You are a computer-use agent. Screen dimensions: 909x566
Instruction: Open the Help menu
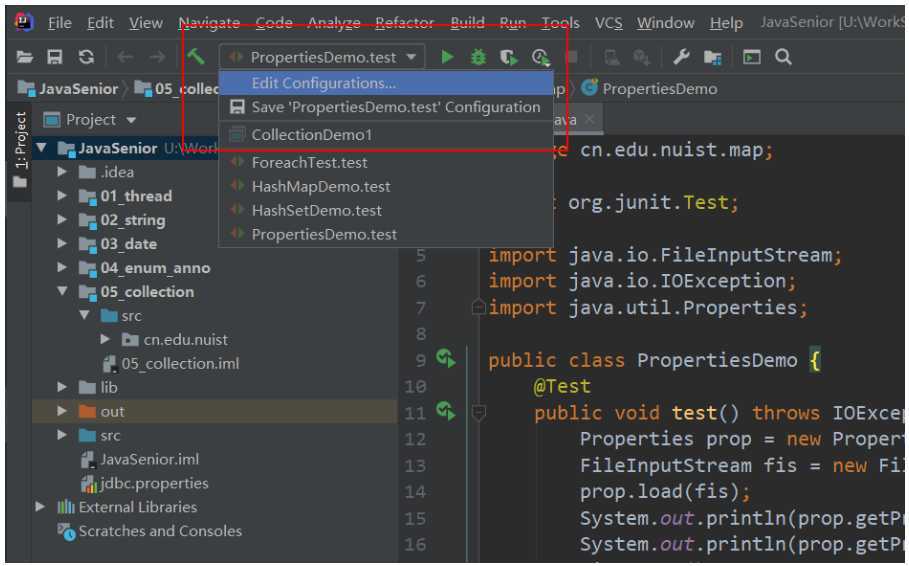(x=726, y=23)
